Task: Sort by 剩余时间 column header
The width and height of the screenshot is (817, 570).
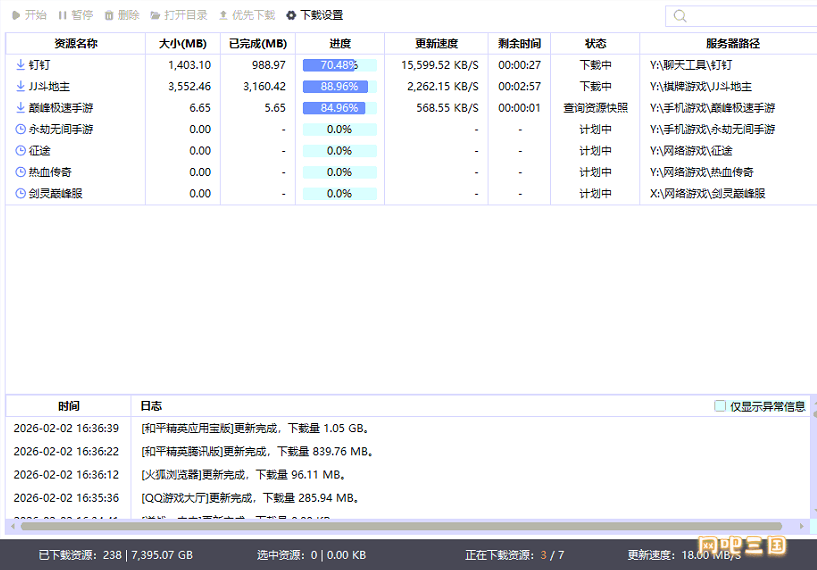Action: [x=519, y=43]
